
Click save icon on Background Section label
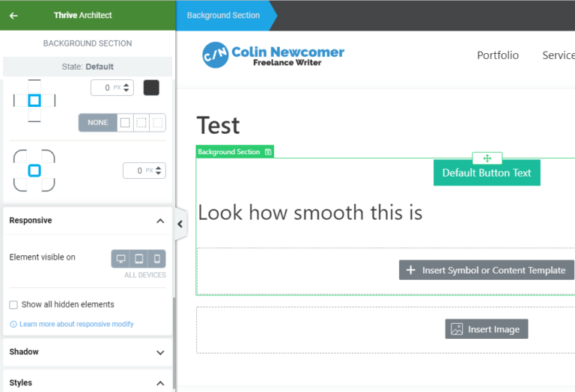coord(268,152)
